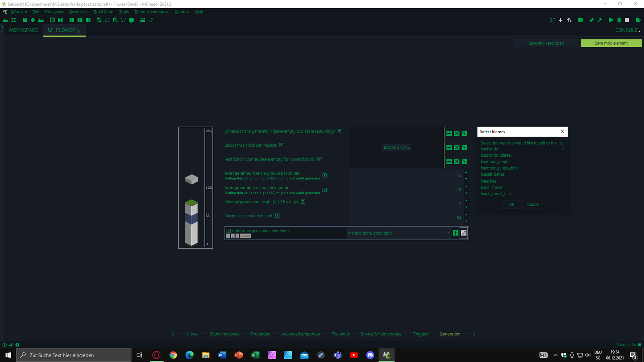The image size is (644, 362).
Task: Open help for Additional generation condition
Action: click(229, 231)
